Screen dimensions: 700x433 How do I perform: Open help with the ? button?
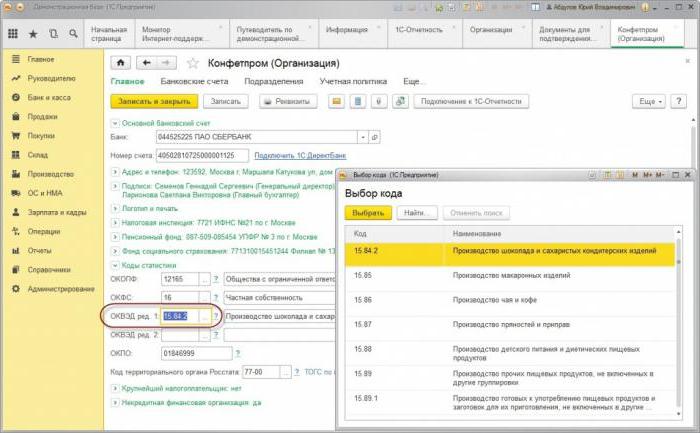679,101
